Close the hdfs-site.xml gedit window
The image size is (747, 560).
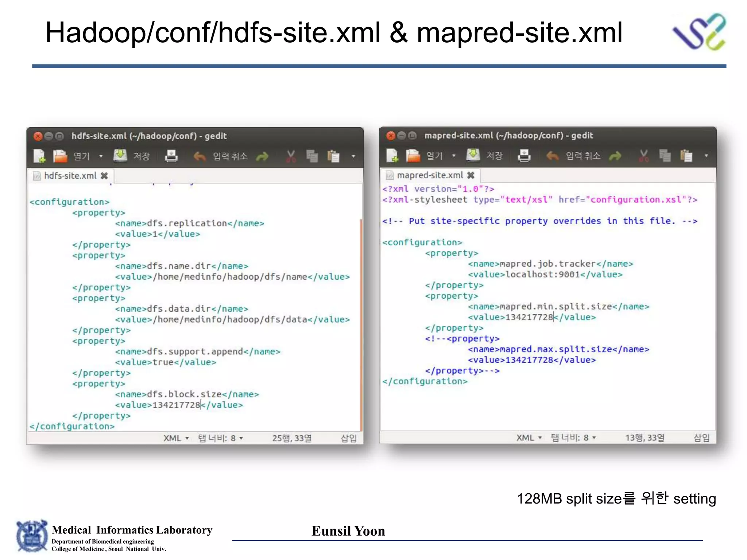38,136
